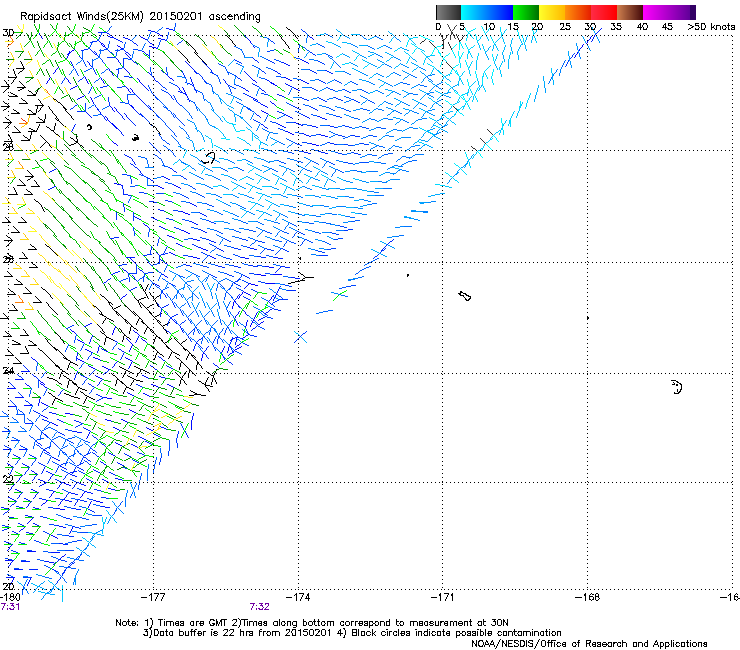Click the -177 longitude axis label
This screenshot has width=740, height=650.
(153, 598)
